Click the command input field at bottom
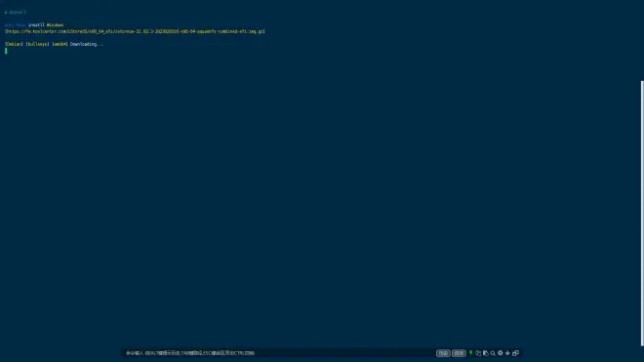Image resolution: width=644 pixels, height=362 pixels. (x=279, y=353)
